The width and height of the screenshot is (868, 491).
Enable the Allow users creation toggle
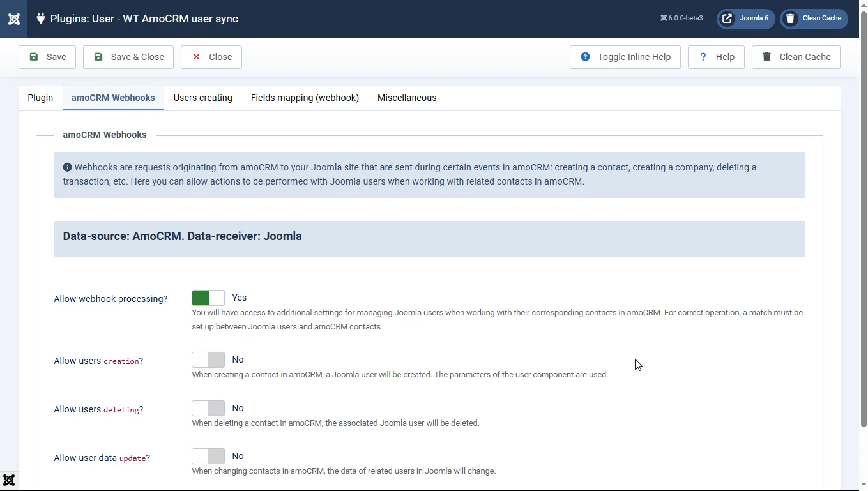tap(208, 359)
